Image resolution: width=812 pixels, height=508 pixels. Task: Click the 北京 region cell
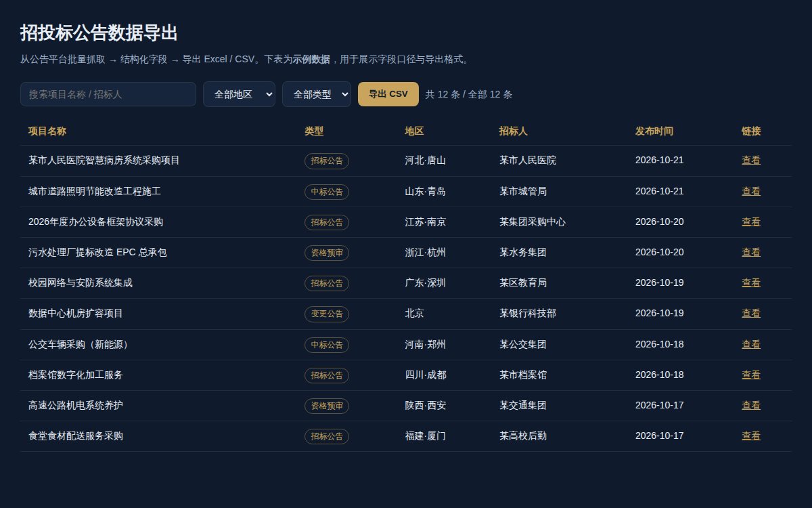click(x=414, y=314)
